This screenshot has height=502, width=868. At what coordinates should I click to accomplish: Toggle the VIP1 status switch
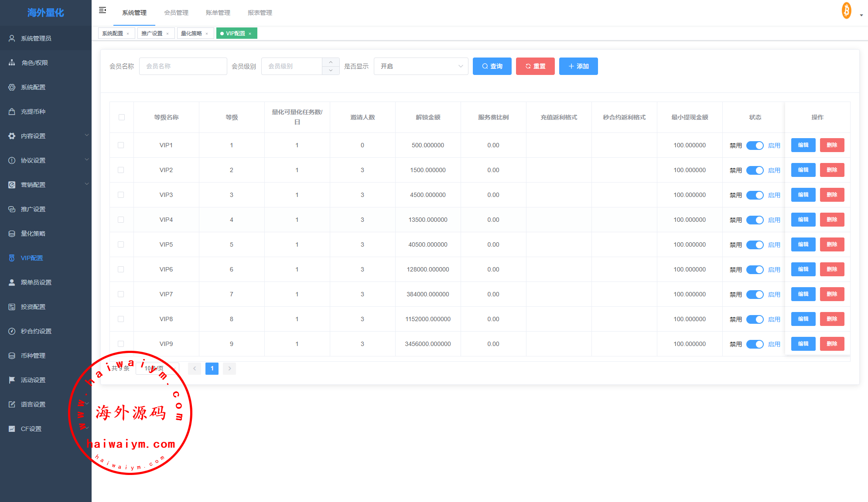755,146
